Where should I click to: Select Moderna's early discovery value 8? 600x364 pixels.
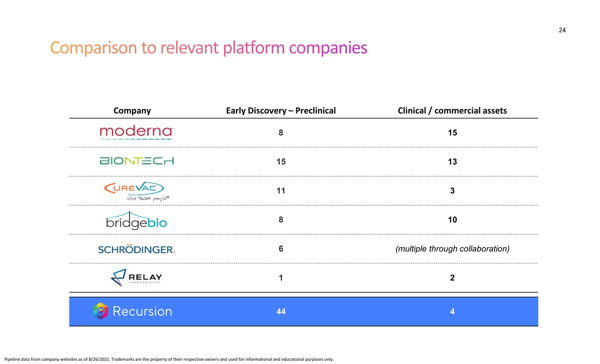click(x=281, y=133)
